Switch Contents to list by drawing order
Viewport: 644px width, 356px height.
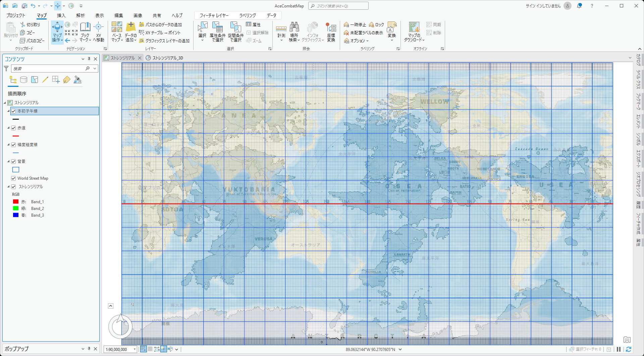pos(13,80)
